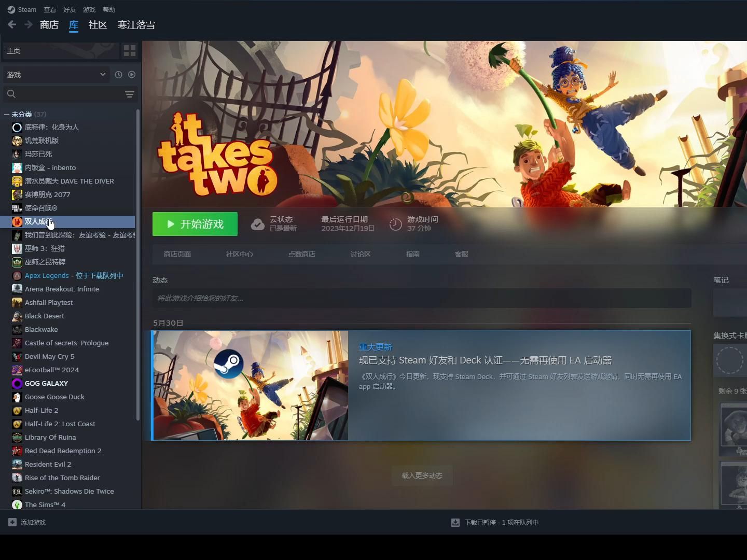Viewport: 747px width, 560px height.
Task: Open the 客服 link
Action: coord(462,254)
